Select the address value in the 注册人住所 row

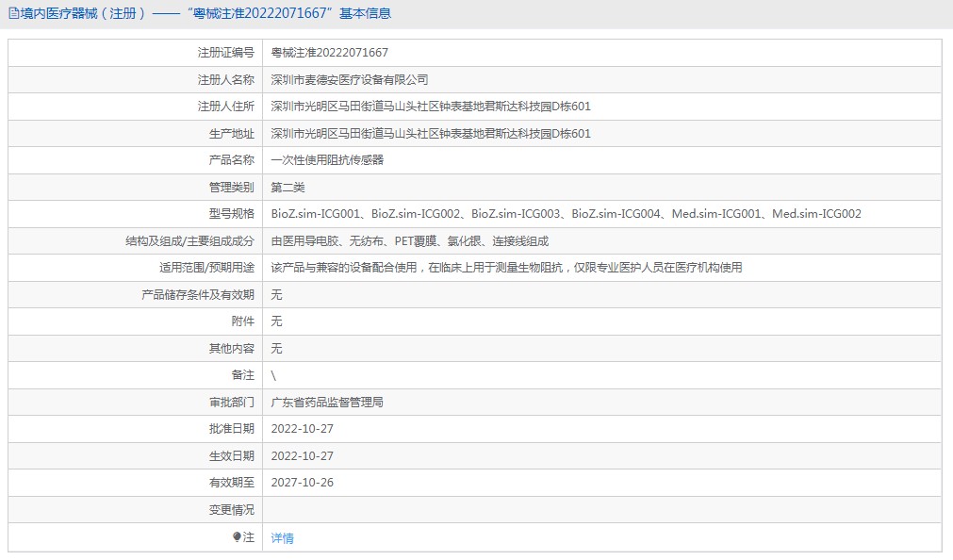tap(431, 107)
